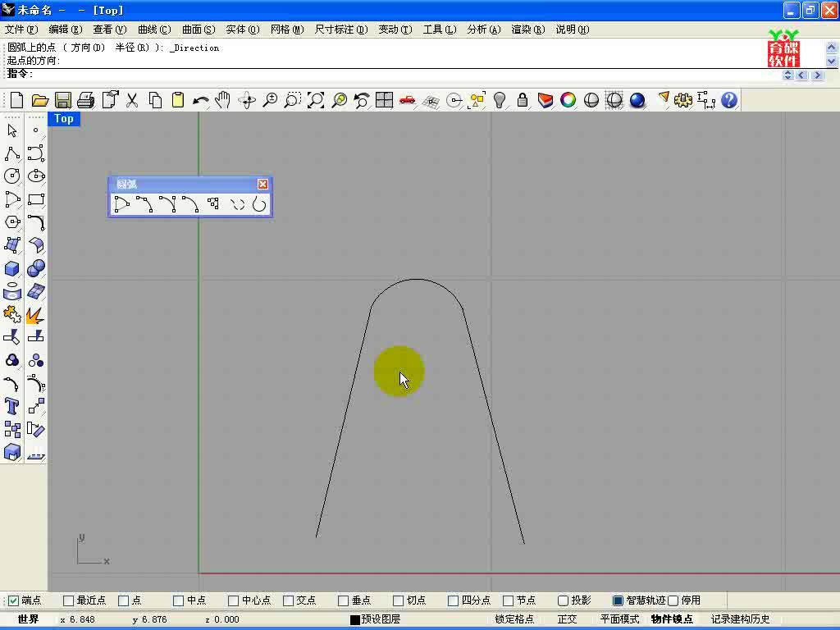Toggle 正交 mode in status bar
The width and height of the screenshot is (840, 630).
point(567,619)
